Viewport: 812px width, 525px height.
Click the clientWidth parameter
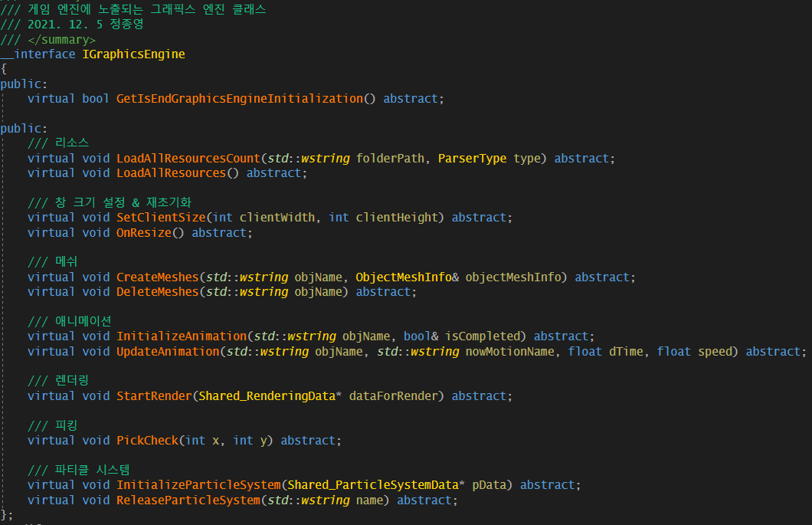(277, 218)
